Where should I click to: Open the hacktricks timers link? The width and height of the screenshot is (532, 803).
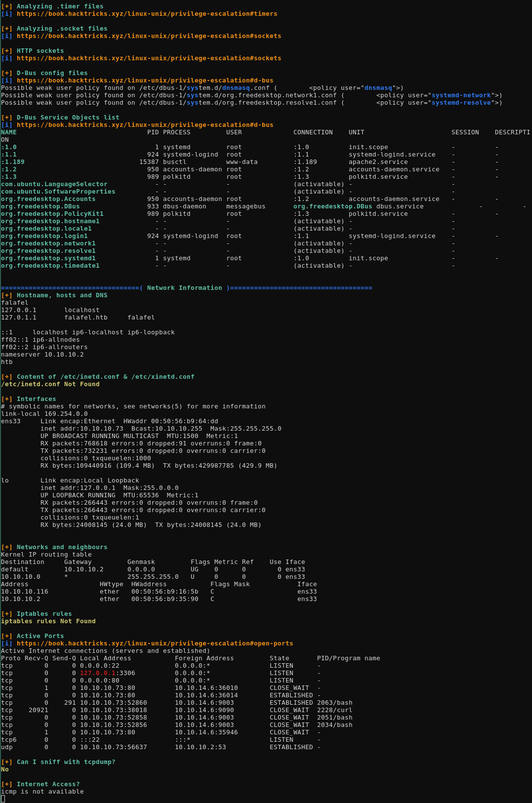[147, 14]
